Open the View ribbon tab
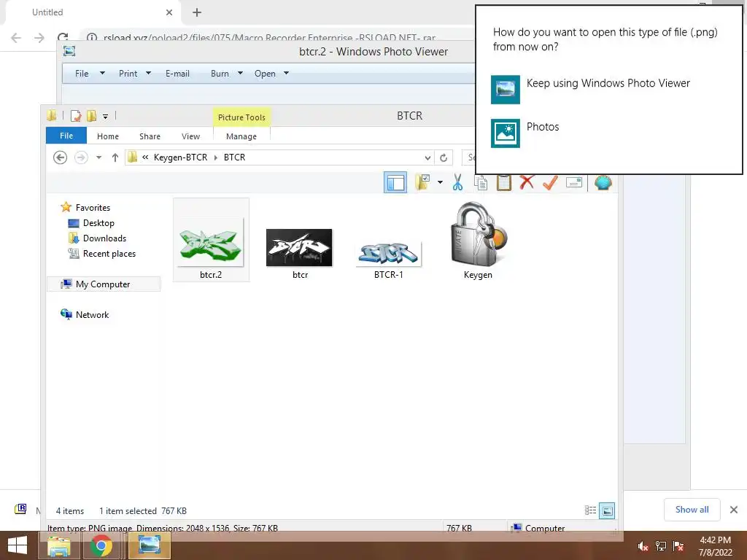The width and height of the screenshot is (747, 560). click(x=190, y=136)
